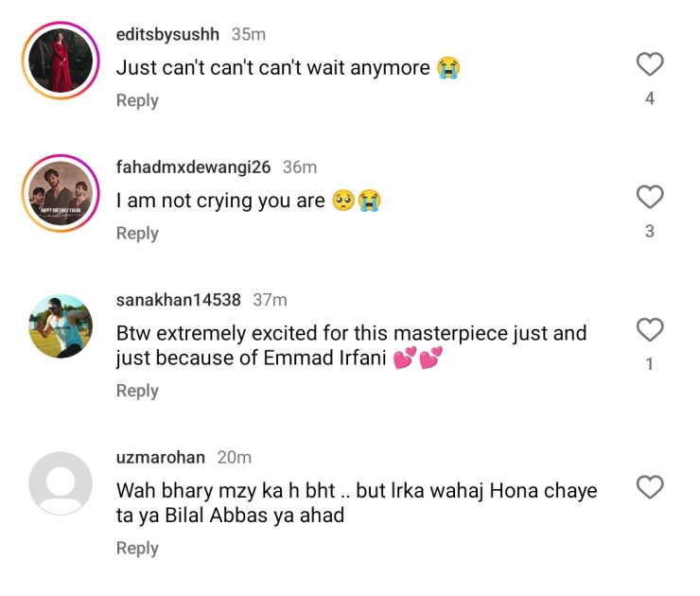View the 4 likes on editsbysushh's comment
The width and height of the screenshot is (700, 596).
tap(649, 98)
